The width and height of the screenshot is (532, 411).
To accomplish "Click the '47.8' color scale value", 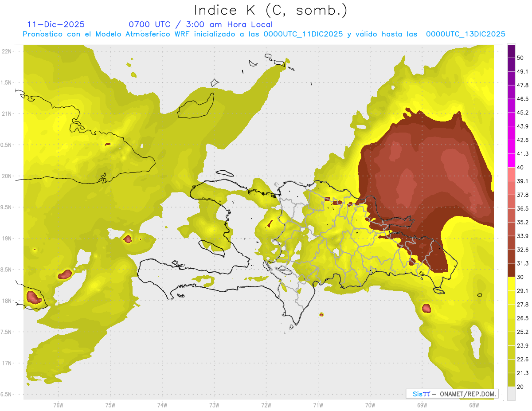I will [523, 85].
